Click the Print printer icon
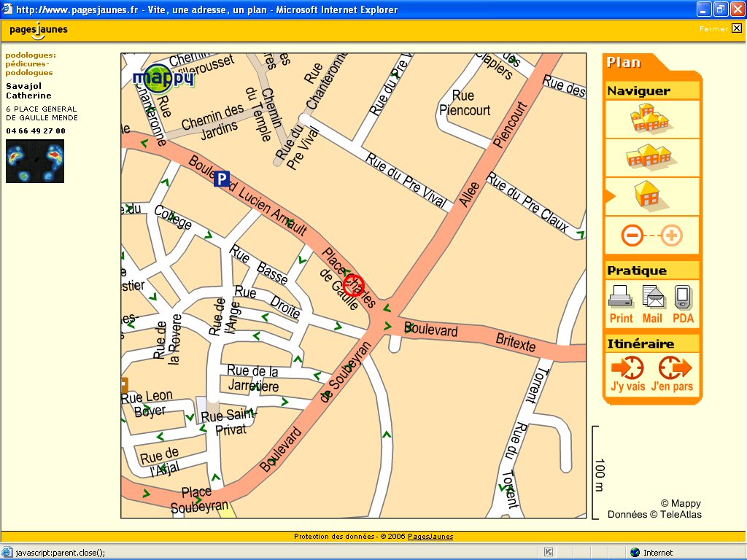The width and height of the screenshot is (747, 560). tap(621, 296)
